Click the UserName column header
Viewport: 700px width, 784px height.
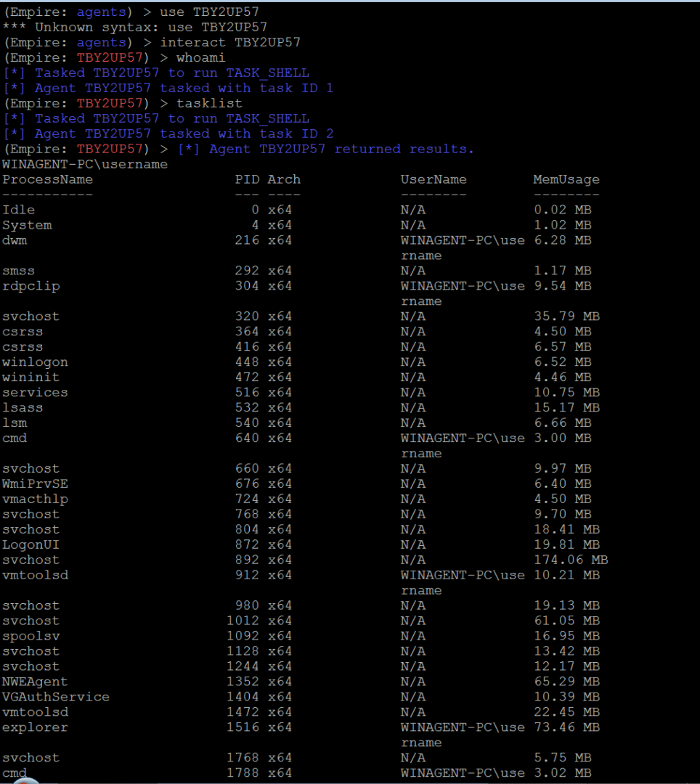coord(434,179)
